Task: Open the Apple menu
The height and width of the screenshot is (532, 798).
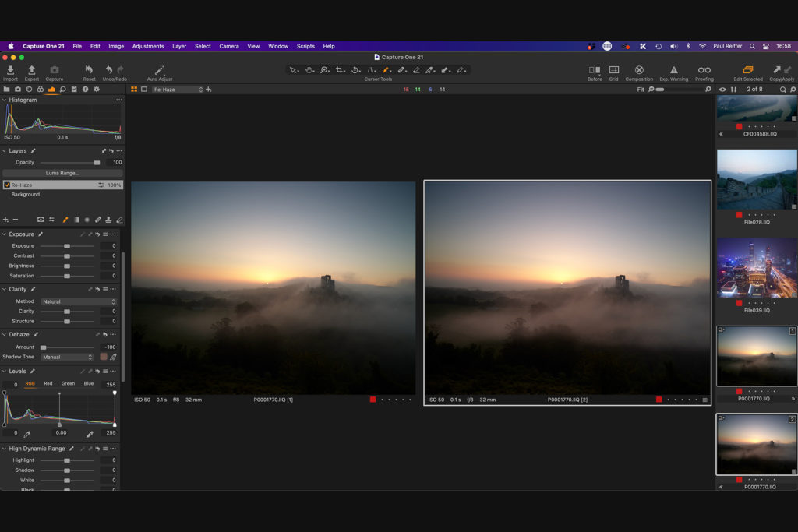Action: [11, 46]
